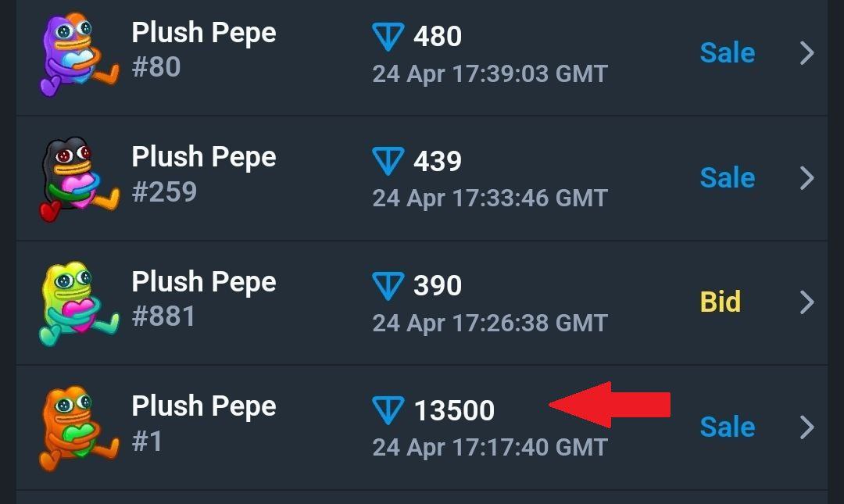The image size is (844, 504).
Task: Click the TON logo beside price 390
Action: [388, 286]
